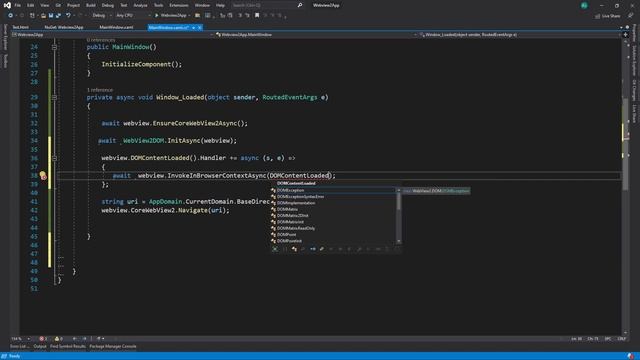Select DOMException in the IntelliSense list
Screen dimensions: 640x360
(333, 190)
